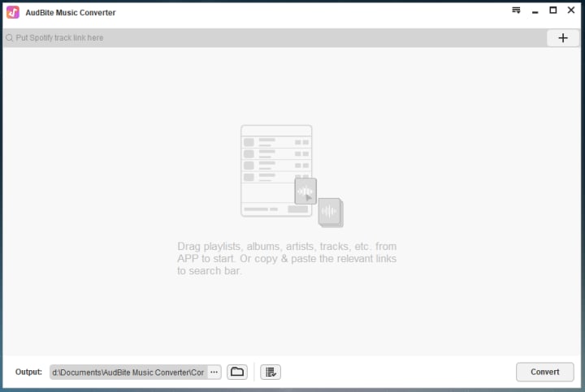Click the "Output:" label

(x=28, y=372)
